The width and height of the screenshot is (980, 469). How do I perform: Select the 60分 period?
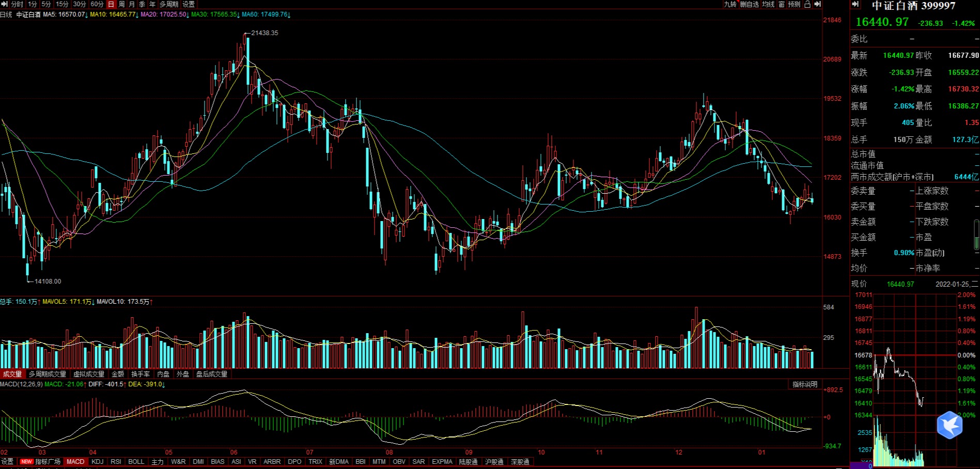[97, 4]
